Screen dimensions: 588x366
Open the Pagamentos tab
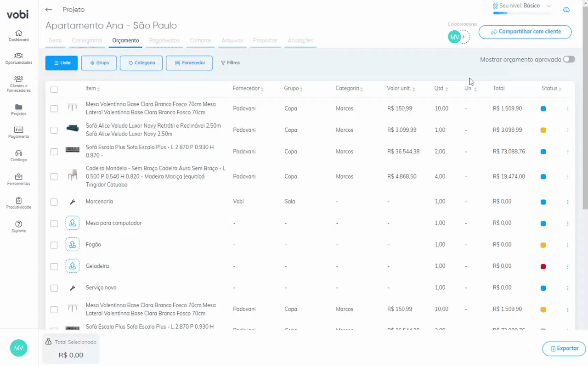coord(164,40)
